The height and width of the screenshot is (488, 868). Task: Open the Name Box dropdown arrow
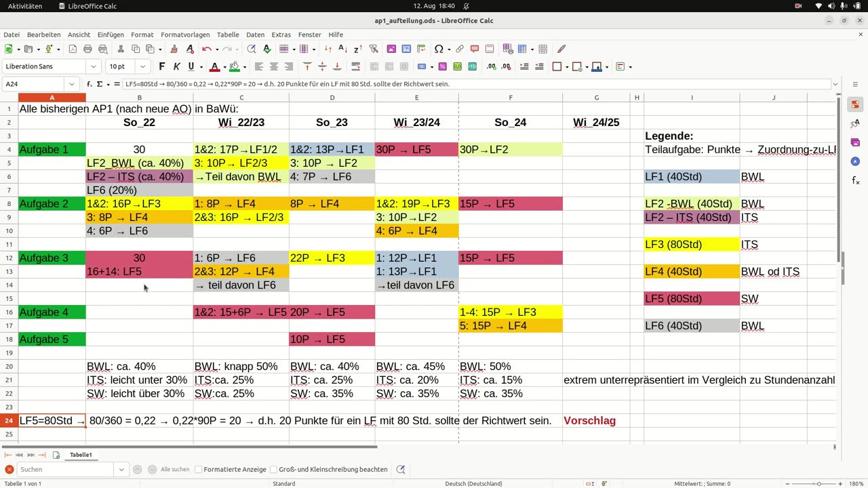click(x=72, y=84)
